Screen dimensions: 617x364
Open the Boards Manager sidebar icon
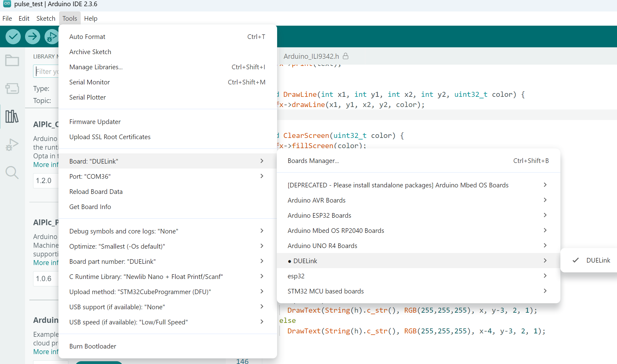click(12, 88)
